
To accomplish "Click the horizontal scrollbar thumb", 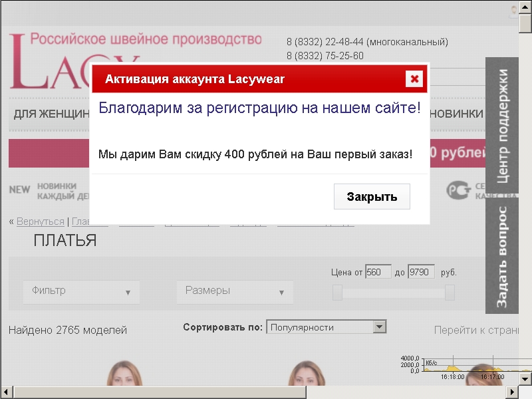I will [160, 392].
